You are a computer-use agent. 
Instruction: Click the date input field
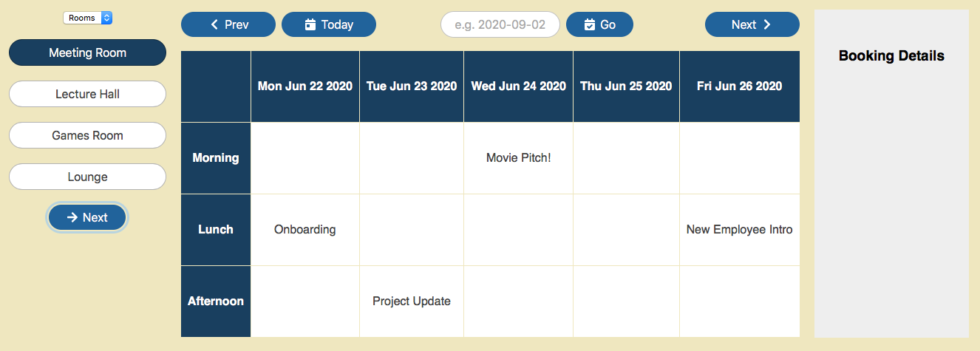(500, 24)
